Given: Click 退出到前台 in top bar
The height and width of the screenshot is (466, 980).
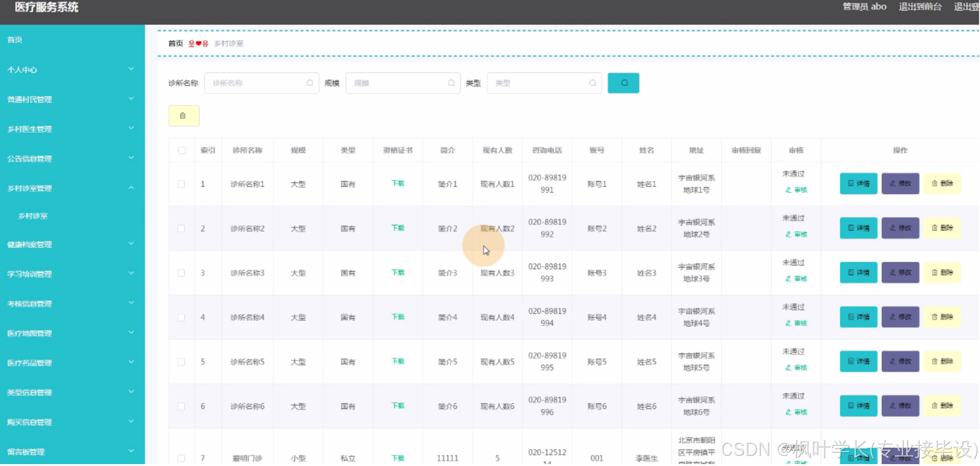Looking at the screenshot, I should click(920, 6).
